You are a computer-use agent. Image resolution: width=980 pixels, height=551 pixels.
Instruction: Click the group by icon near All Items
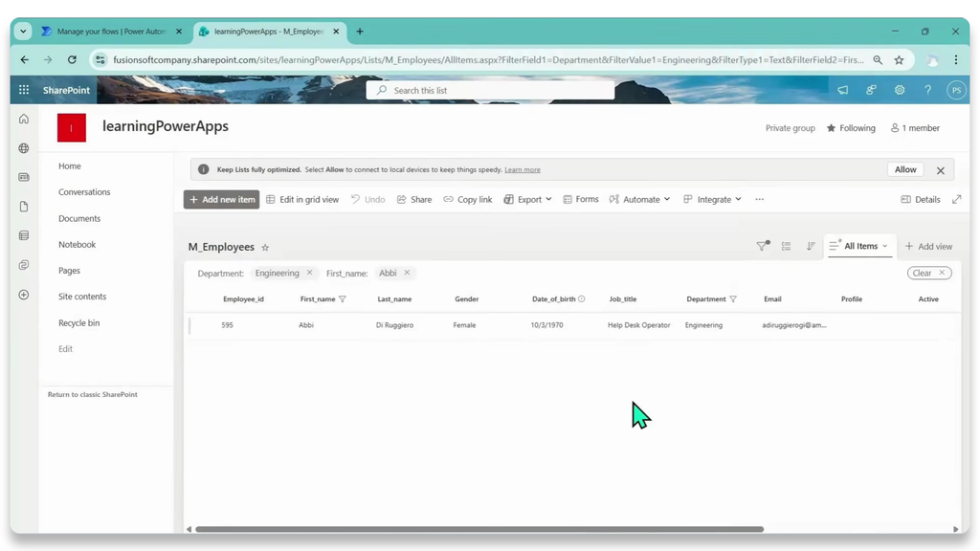[x=787, y=246]
